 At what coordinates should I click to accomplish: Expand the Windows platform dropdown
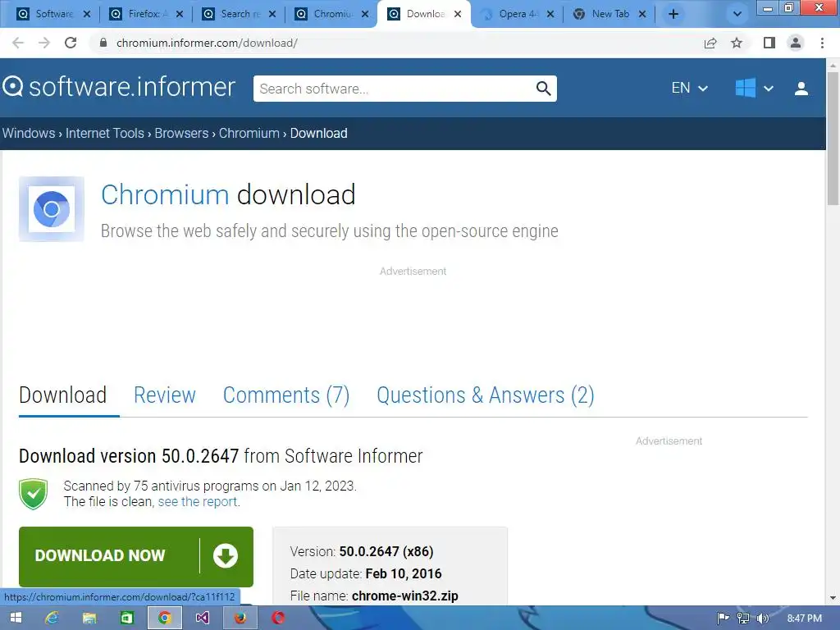pyautogui.click(x=754, y=88)
